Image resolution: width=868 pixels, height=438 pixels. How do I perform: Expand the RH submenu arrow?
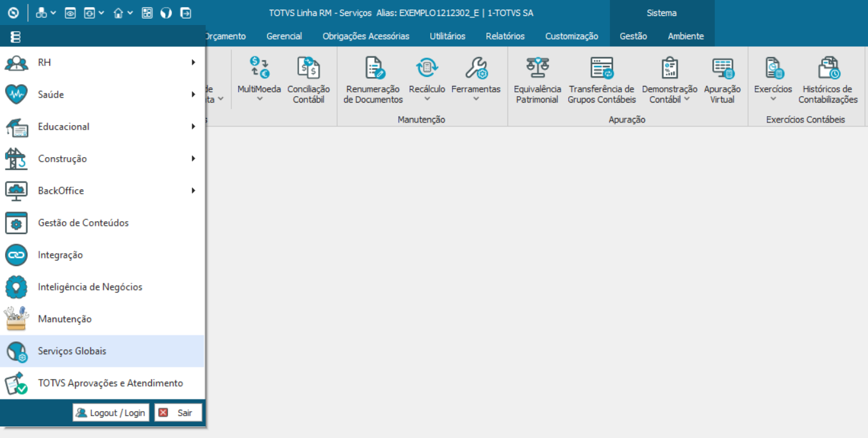coord(193,62)
